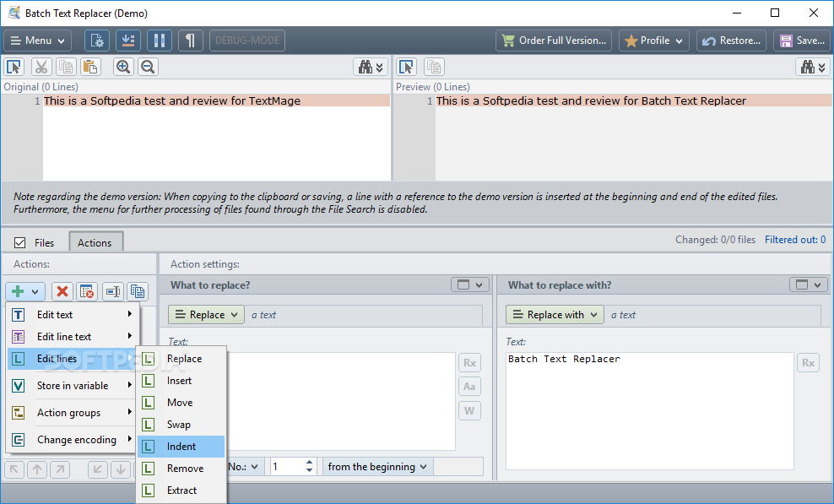
Task: Click the move action down arrow icon
Action: [x=121, y=469]
